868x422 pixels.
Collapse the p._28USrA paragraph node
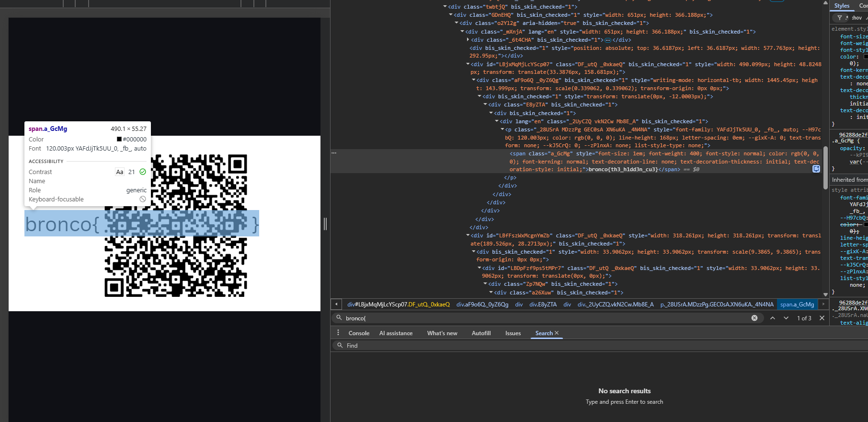coord(503,129)
